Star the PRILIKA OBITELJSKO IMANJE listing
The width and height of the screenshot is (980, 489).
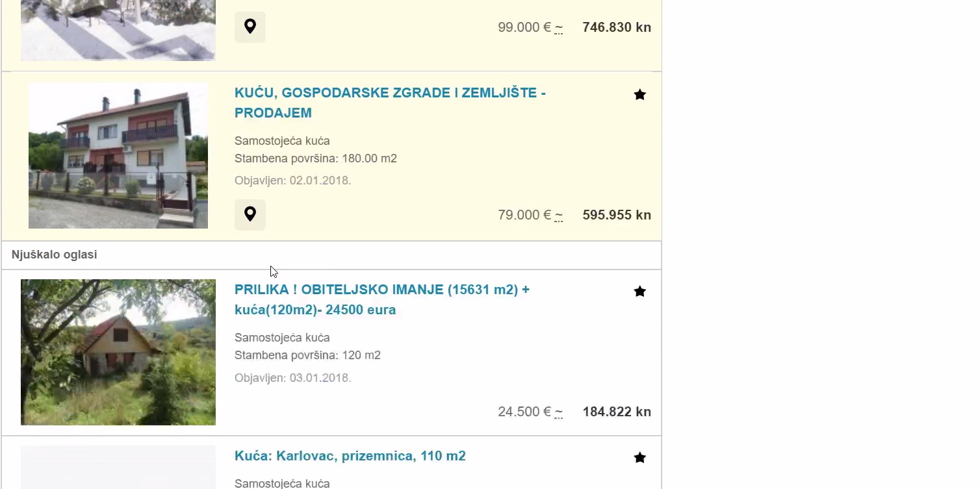pyautogui.click(x=639, y=292)
